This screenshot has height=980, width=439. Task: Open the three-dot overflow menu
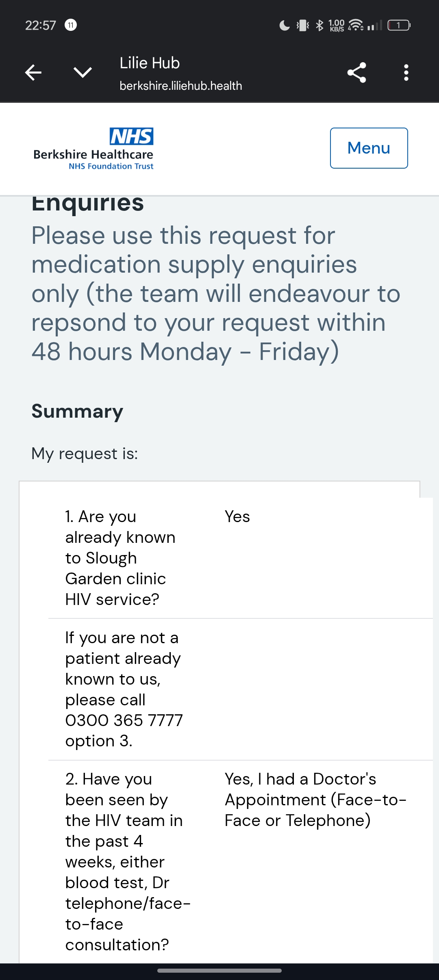[406, 73]
